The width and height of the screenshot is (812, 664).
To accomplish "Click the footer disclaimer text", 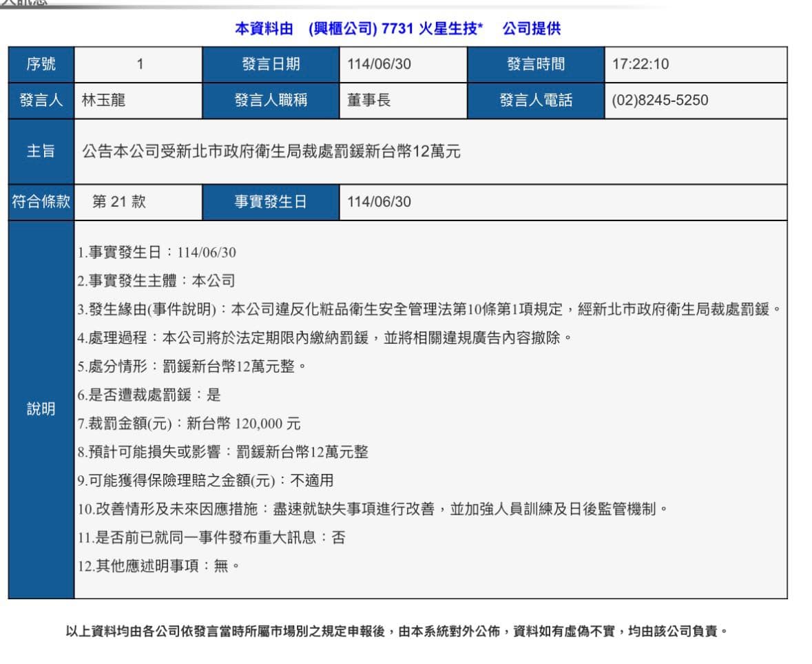I will click(x=397, y=632).
